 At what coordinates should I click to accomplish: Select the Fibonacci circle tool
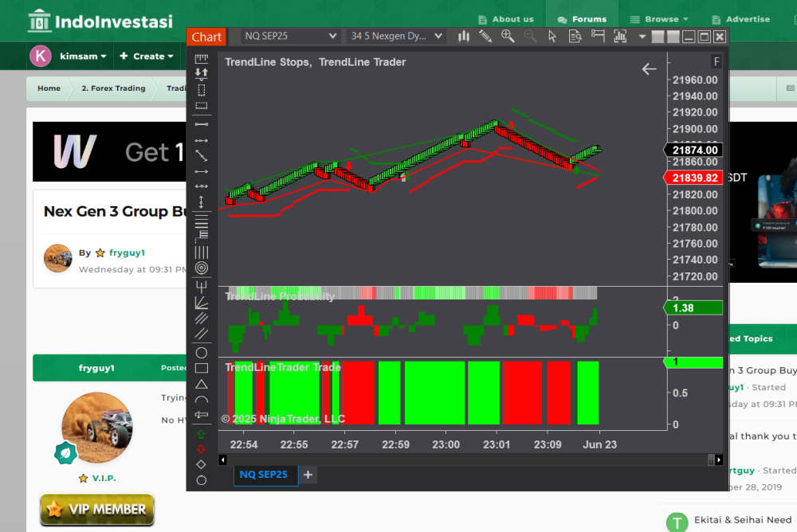click(202, 268)
